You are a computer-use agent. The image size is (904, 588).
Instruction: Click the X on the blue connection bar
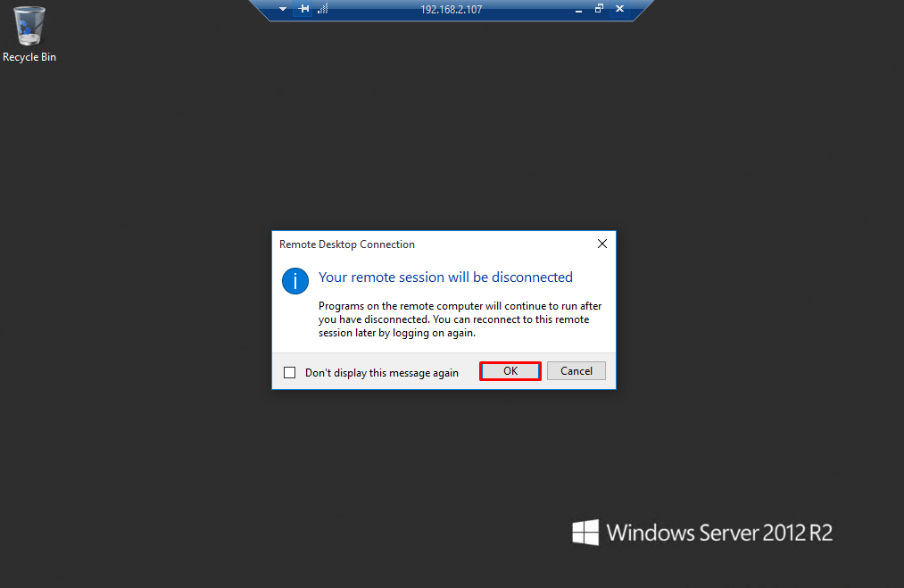[x=619, y=9]
